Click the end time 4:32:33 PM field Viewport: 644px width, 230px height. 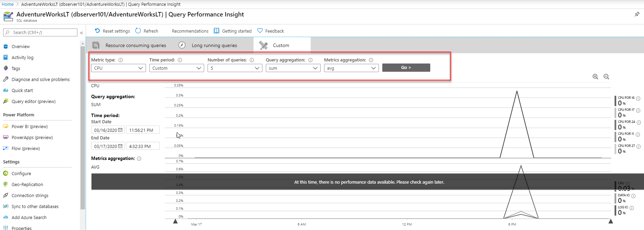point(143,146)
